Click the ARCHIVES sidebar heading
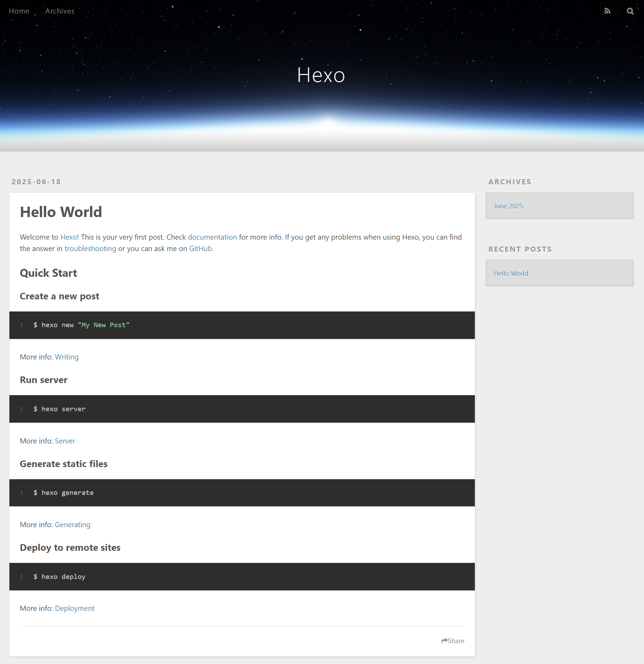The height and width of the screenshot is (664, 644). [x=510, y=182]
